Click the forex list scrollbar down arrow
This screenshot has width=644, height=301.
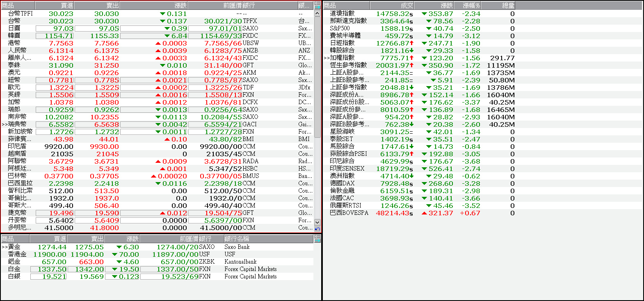point(317,222)
